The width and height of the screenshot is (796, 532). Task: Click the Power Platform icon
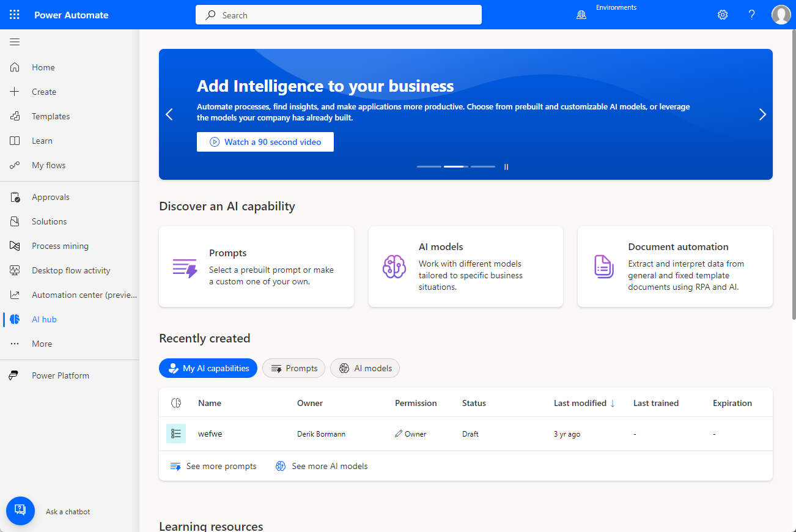(x=15, y=375)
